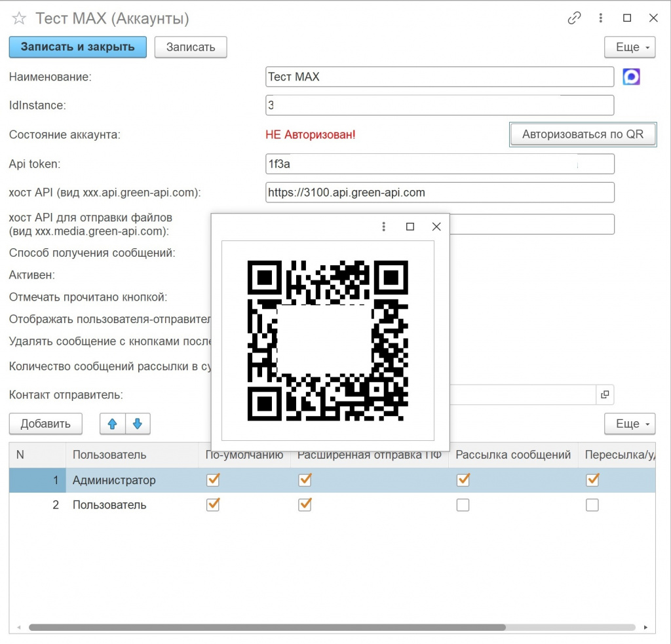The width and height of the screenshot is (671, 644).
Task: Select the Рассылка сообщений column header
Action: click(513, 455)
